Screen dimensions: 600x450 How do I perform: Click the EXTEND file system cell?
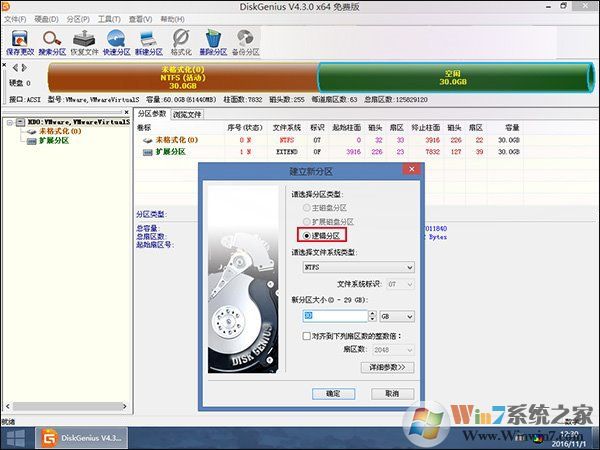[287, 152]
